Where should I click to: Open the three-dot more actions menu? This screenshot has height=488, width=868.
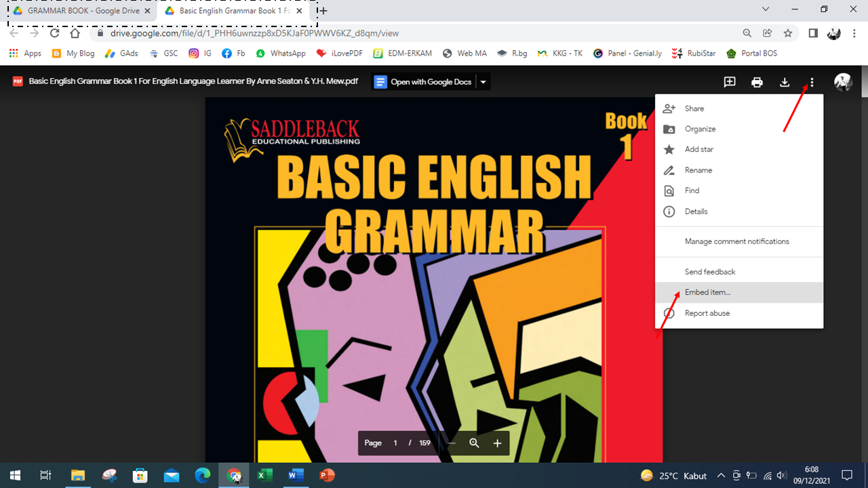(x=812, y=82)
